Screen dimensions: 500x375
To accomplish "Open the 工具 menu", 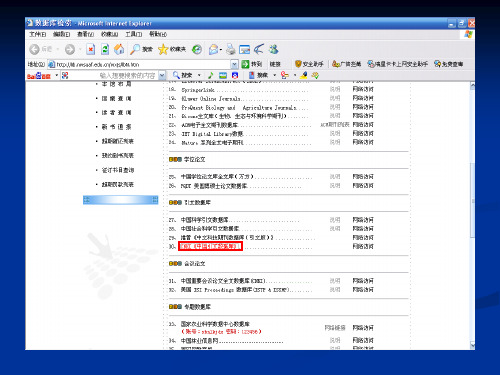I will click(x=134, y=34).
